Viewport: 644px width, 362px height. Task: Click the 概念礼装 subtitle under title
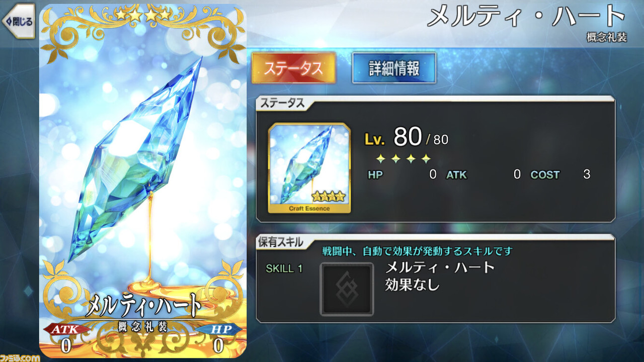(x=607, y=38)
